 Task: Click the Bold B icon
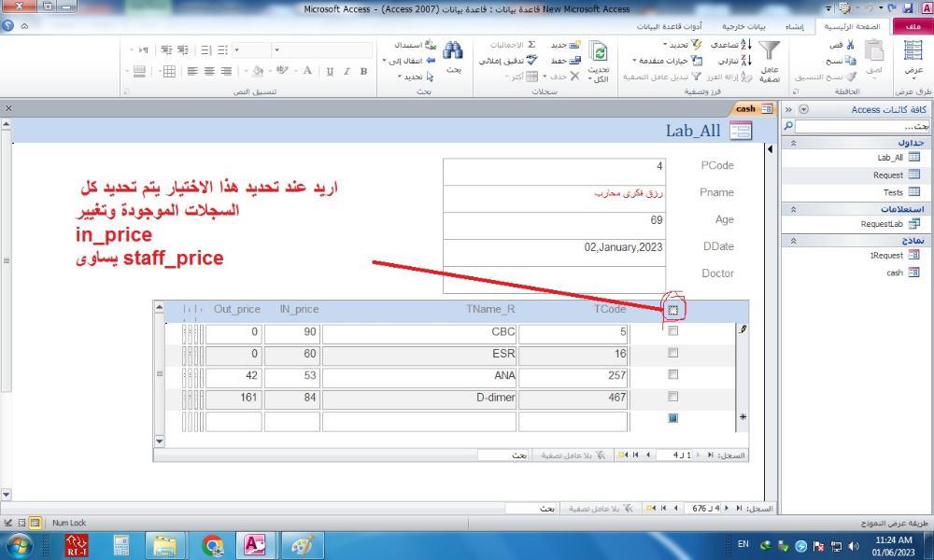click(x=363, y=72)
